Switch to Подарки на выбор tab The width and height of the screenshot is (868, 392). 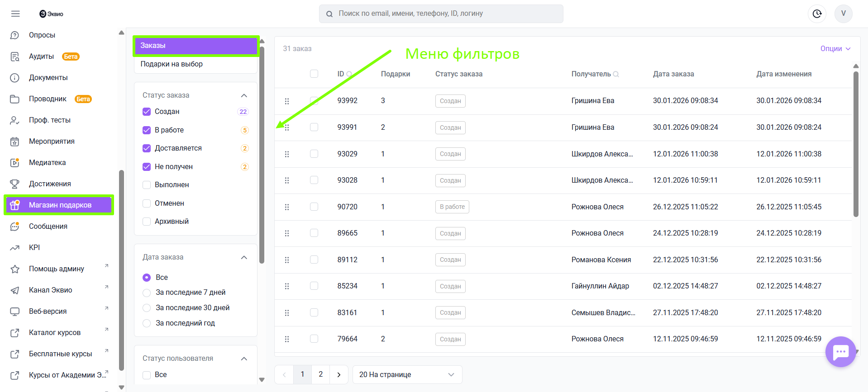pyautogui.click(x=172, y=64)
